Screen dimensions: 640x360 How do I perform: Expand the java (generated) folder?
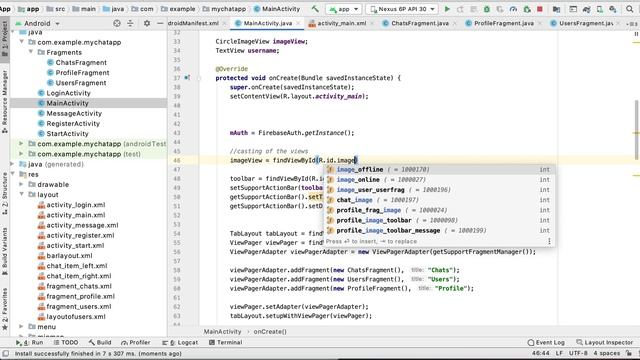tap(12, 164)
